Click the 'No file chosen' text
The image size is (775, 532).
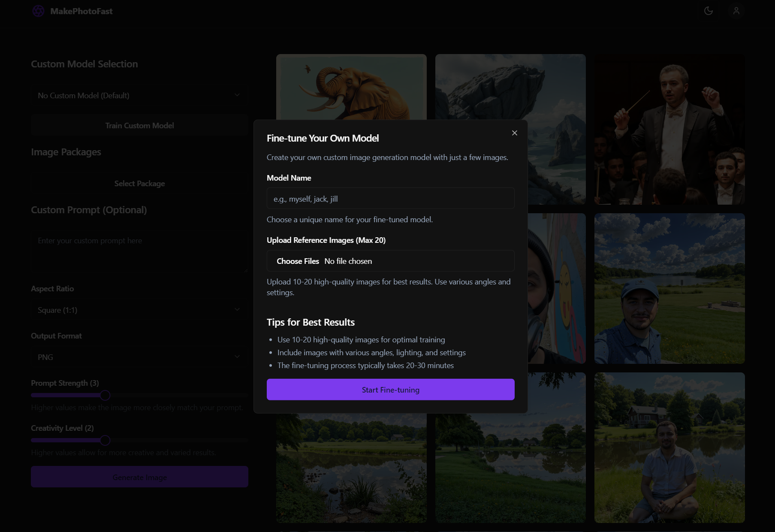point(348,261)
